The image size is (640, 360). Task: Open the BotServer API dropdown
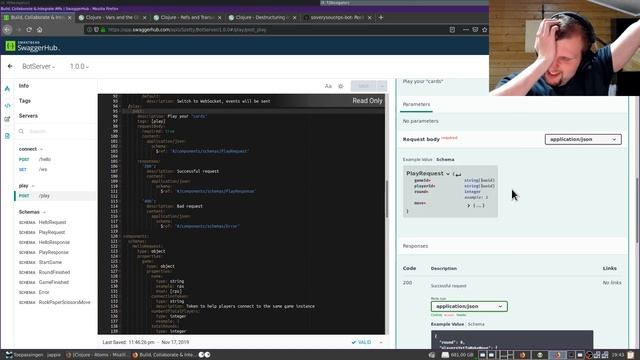38,66
